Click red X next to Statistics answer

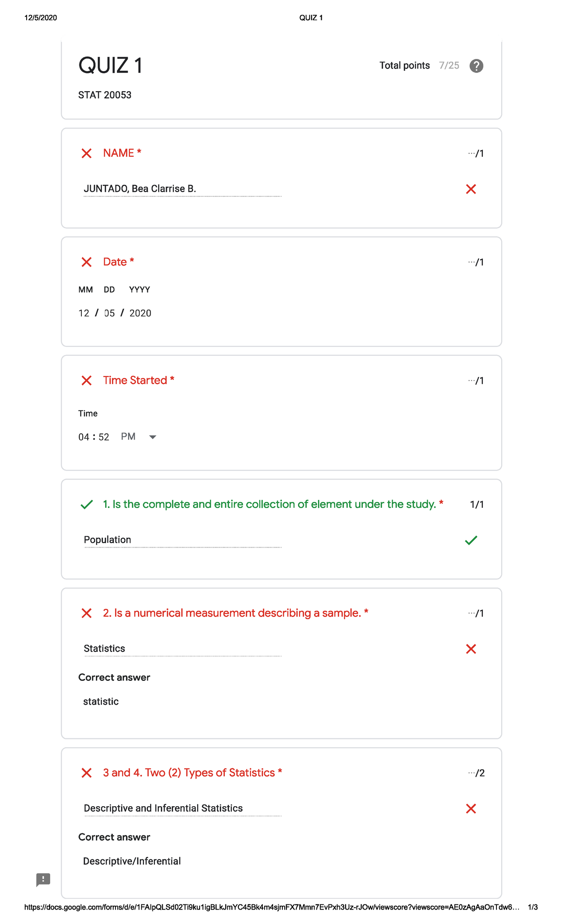click(471, 649)
